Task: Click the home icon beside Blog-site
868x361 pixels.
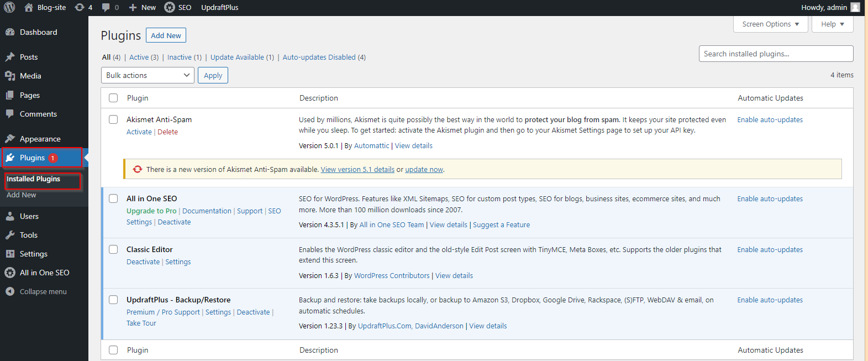Action: click(x=29, y=7)
